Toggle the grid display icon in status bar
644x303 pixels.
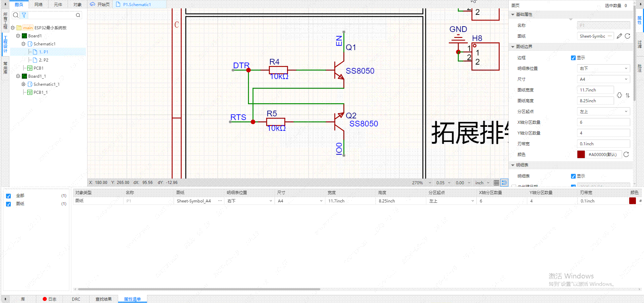pos(496,183)
